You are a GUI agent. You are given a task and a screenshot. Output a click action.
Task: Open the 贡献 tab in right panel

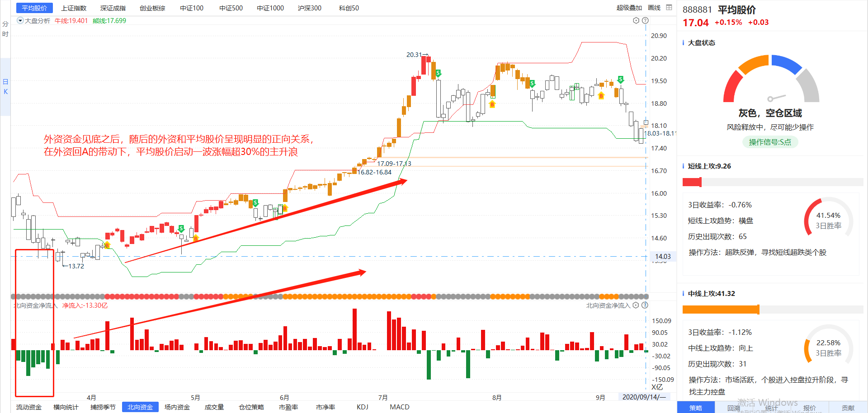848,408
